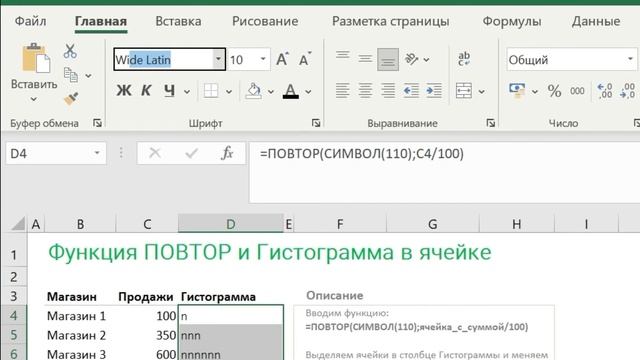Increase font size with large A icon
This screenshot has width=640, height=360.
click(282, 60)
